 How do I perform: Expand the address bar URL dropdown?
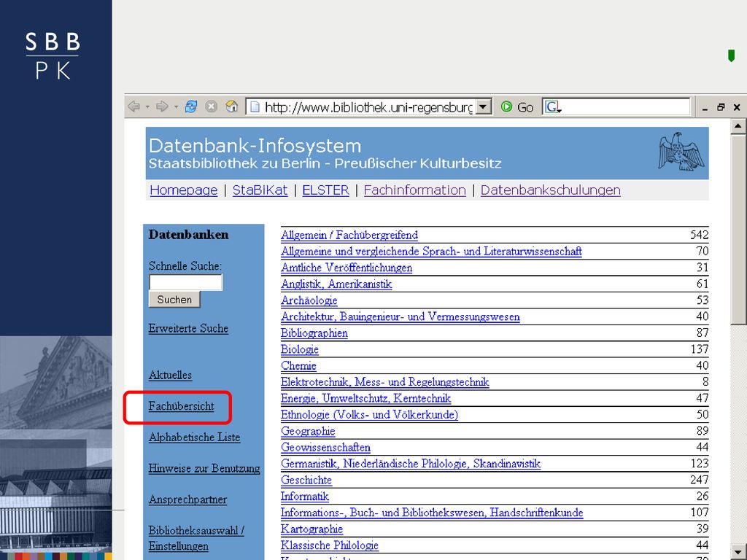[x=483, y=107]
